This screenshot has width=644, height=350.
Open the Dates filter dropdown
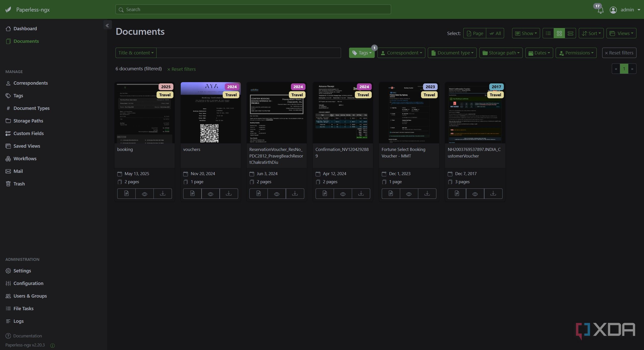[x=539, y=53]
